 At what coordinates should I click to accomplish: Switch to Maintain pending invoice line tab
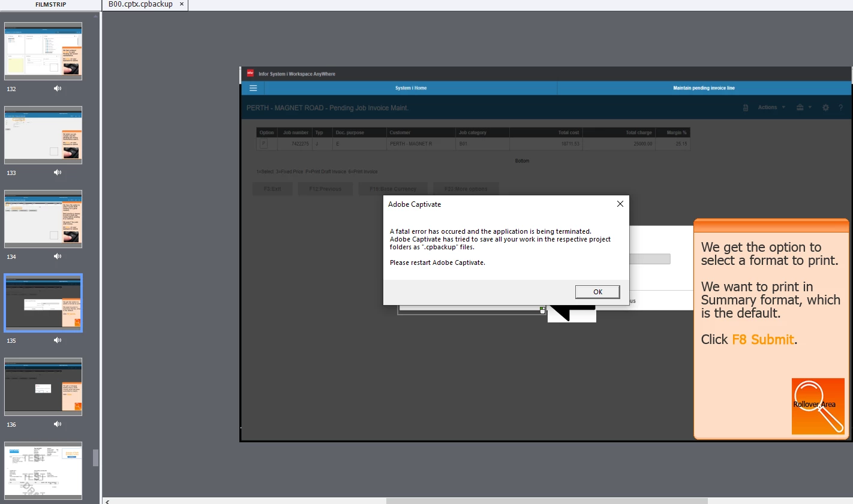(704, 88)
